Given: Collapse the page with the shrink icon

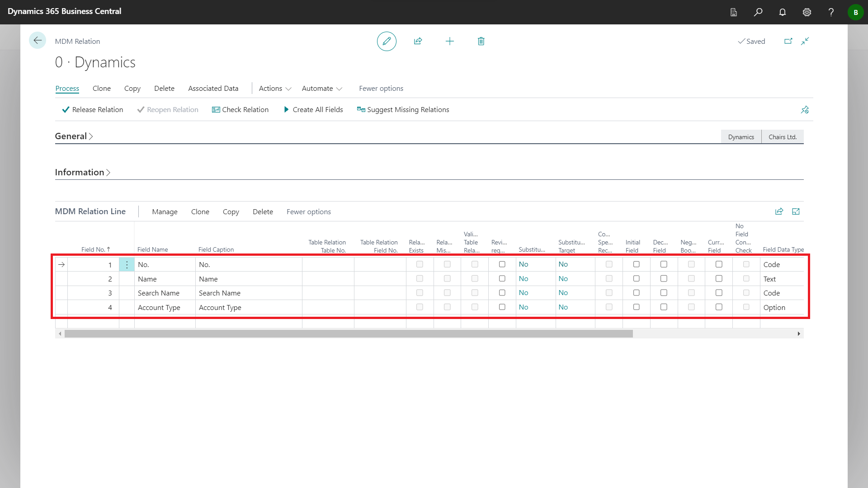Looking at the screenshot, I should [805, 41].
